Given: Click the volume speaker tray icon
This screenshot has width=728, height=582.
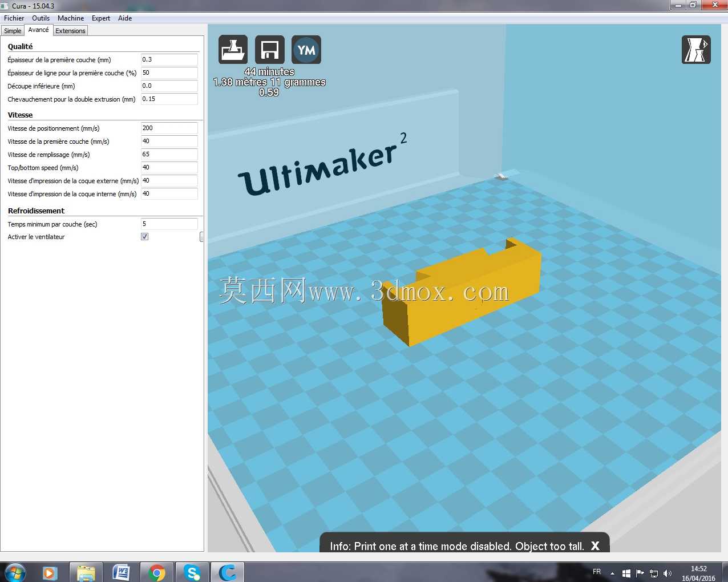Looking at the screenshot, I should 668,573.
